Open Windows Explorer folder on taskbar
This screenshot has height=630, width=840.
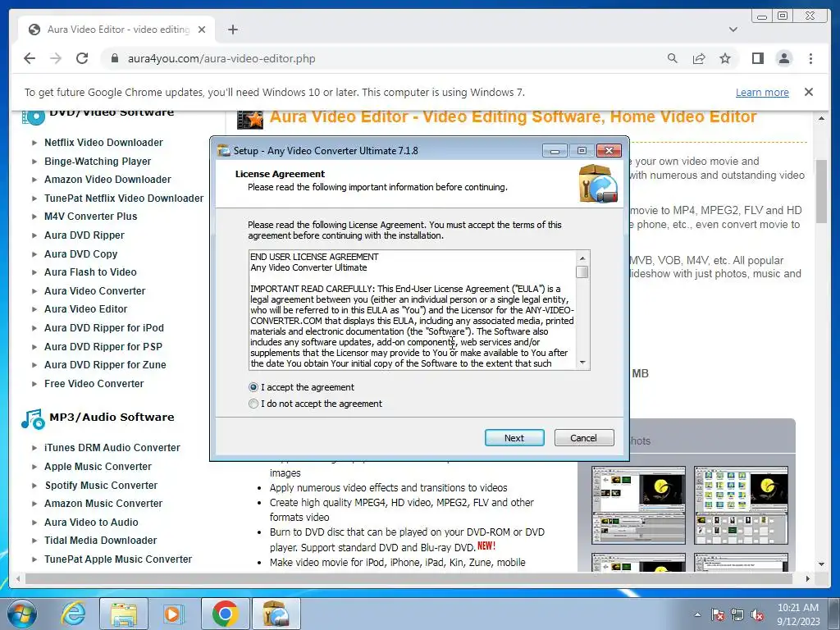123,614
